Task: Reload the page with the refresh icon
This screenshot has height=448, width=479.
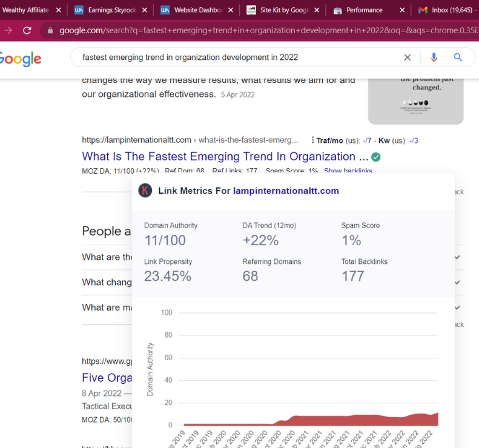Action: pos(27,30)
